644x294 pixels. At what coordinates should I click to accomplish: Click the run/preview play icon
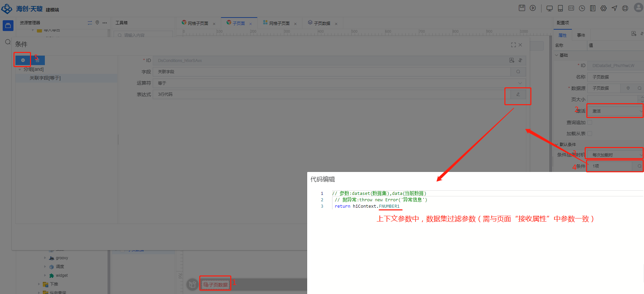tap(533, 8)
